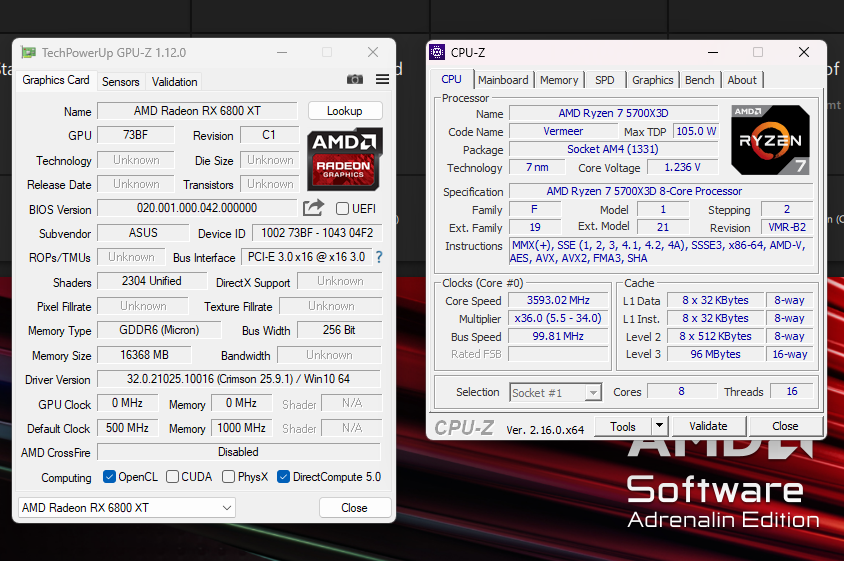Toggle the UEFI checkbox
This screenshot has height=561, width=844.
[342, 208]
